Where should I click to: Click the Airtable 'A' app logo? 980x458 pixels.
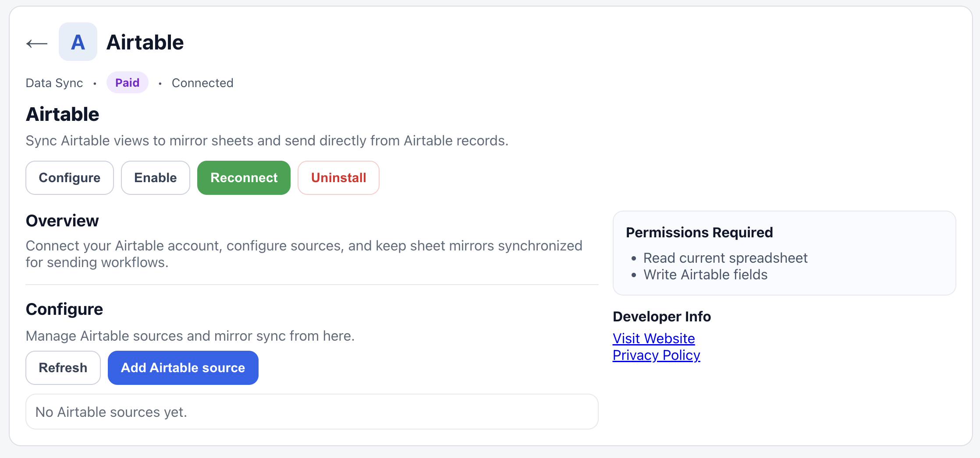pos(78,42)
